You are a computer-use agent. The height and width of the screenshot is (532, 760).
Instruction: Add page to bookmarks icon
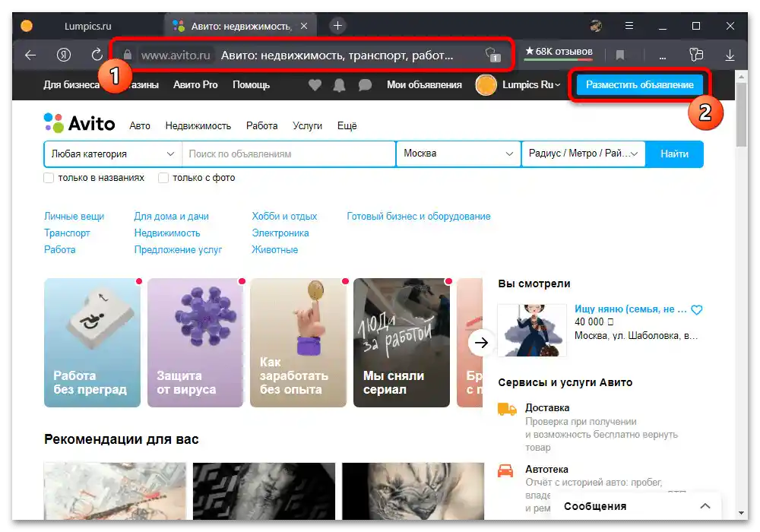pos(620,55)
